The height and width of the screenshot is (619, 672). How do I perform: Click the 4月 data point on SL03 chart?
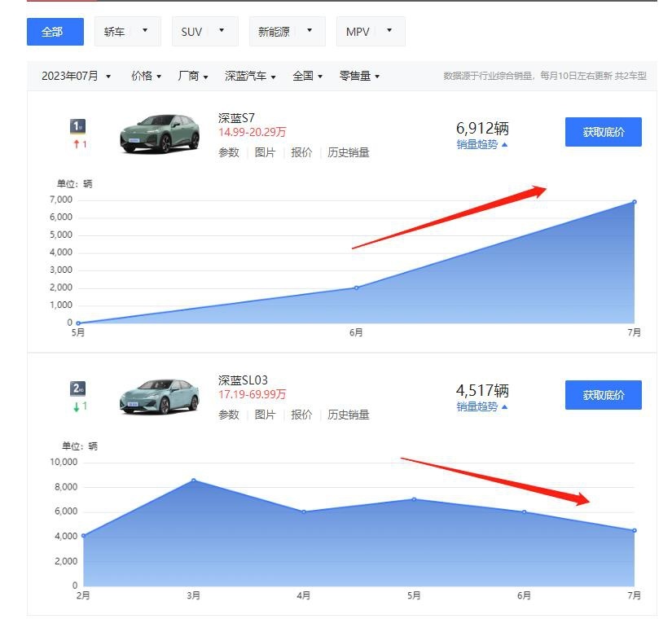point(304,511)
